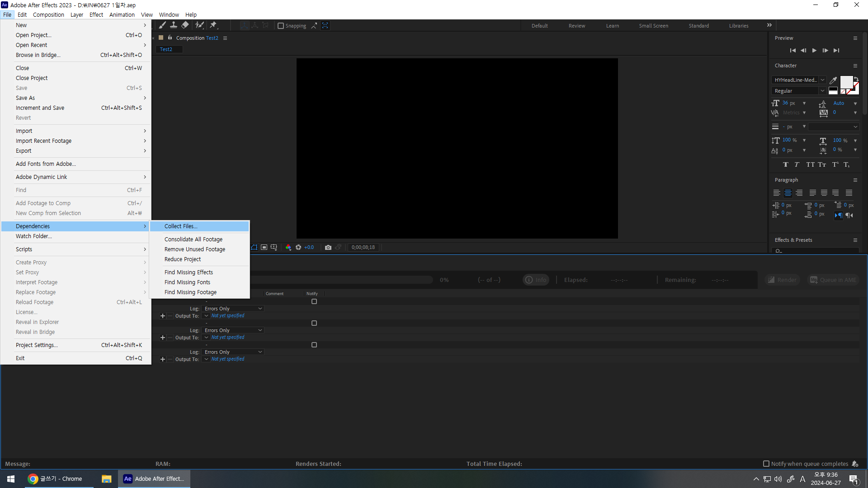Check Notify when queue completes
The height and width of the screenshot is (488, 868).
766,464
